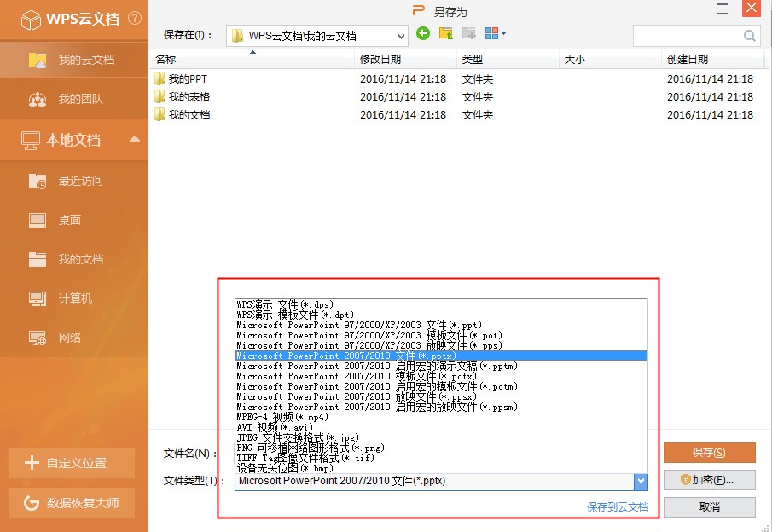Collapse the 本地文档 section
Viewport: 772px width, 532px height.
pyautogui.click(x=135, y=139)
